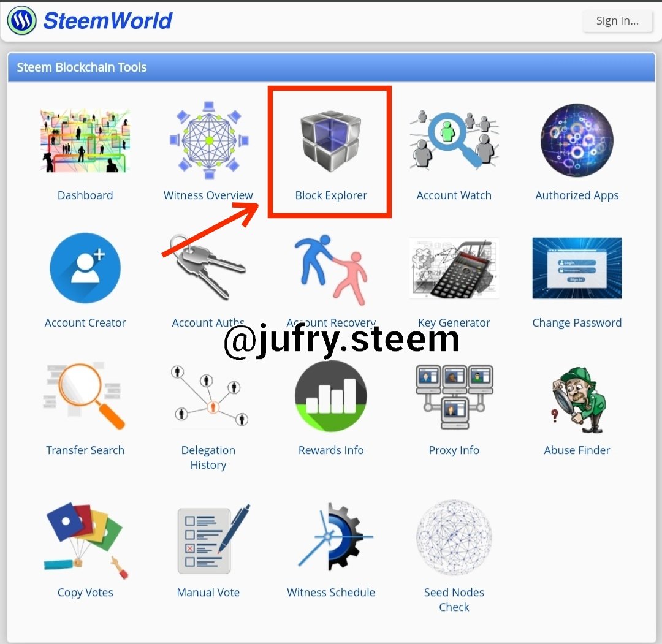
Task: Click the Key Generator text link
Action: pos(454,324)
